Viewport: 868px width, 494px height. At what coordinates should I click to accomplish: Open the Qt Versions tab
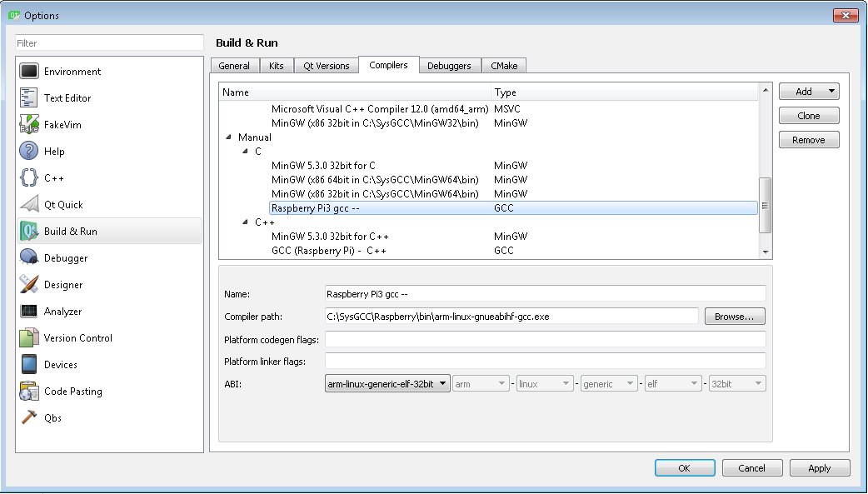coord(326,65)
